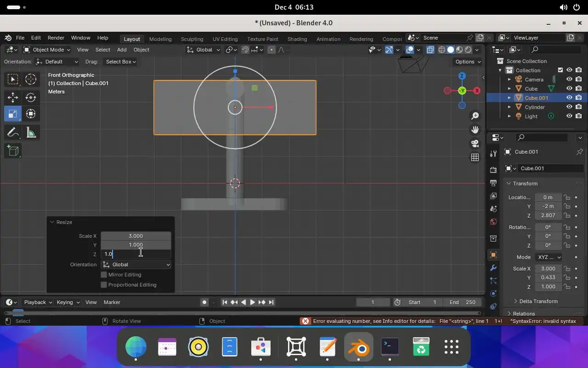This screenshot has width=588, height=368.
Task: Open the Scene properties tab icon
Action: click(493, 208)
